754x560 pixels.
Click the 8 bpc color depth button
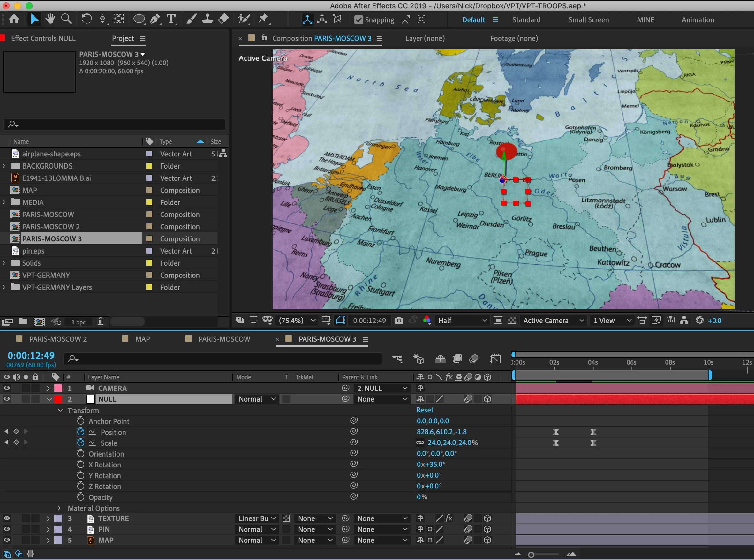[78, 322]
